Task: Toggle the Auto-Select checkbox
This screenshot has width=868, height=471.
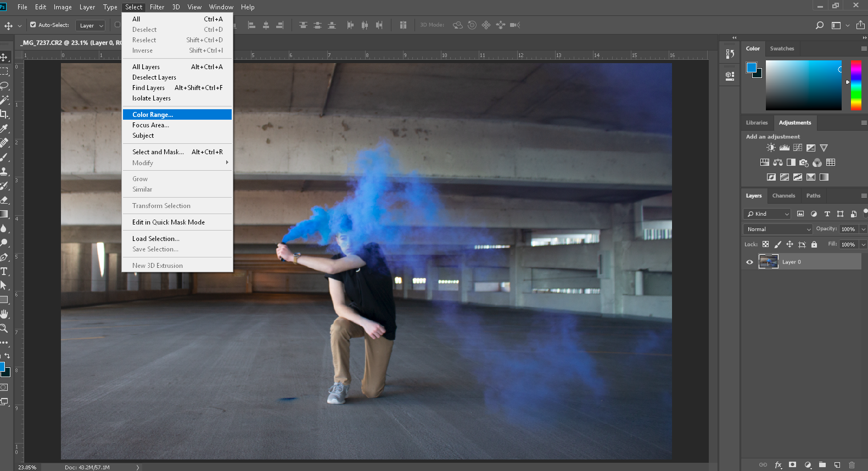Action: 33,25
